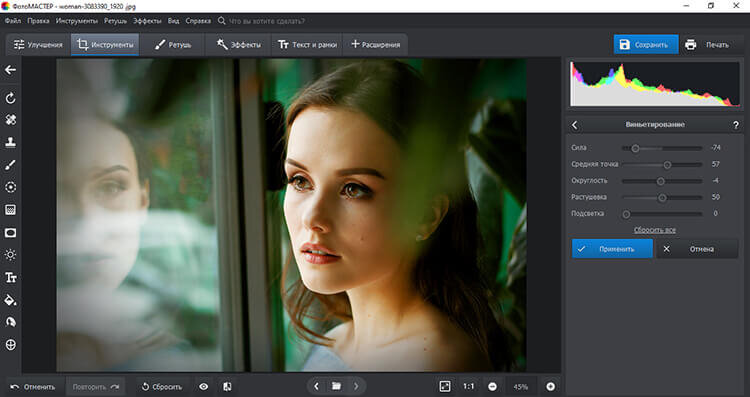Go to next photo arrow
Image resolution: width=750 pixels, height=397 pixels.
tap(356, 386)
